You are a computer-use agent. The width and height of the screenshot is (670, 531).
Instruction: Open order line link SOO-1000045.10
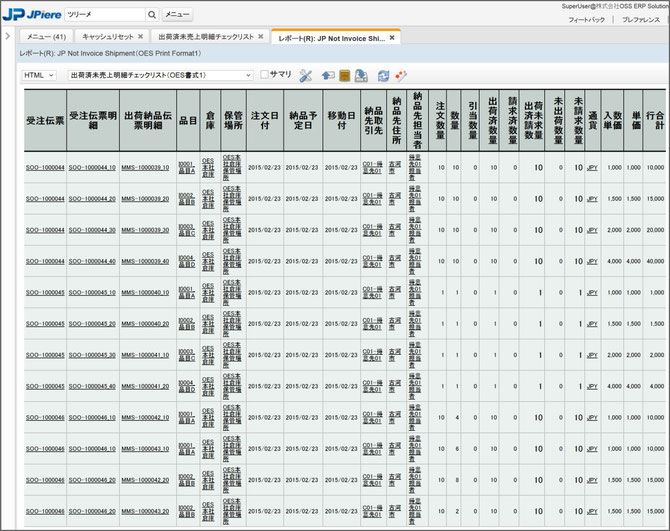92,292
